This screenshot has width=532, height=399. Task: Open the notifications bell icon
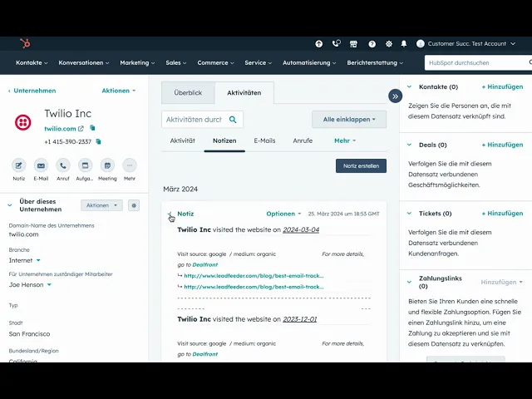pyautogui.click(x=404, y=44)
